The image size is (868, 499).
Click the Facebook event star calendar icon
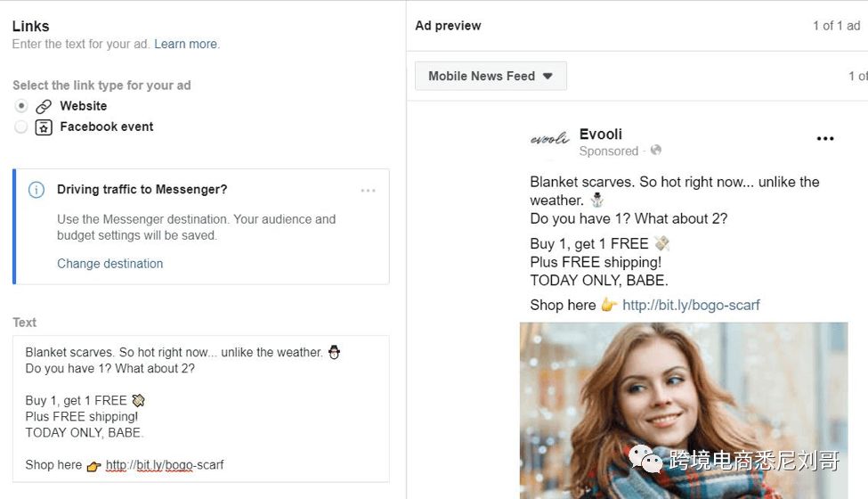pyautogui.click(x=44, y=127)
